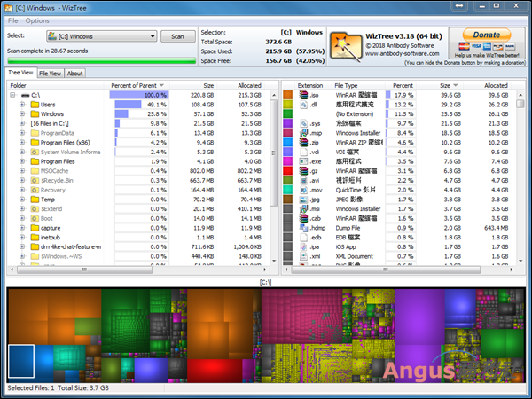The height and width of the screenshot is (399, 532).
Task: Click the .edb file type row
Action: [x=399, y=238]
